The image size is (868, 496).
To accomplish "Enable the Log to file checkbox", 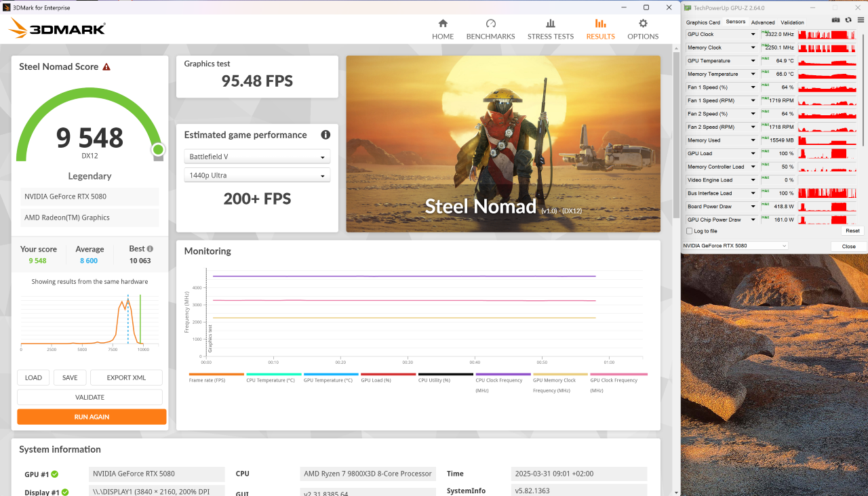I will [x=690, y=231].
